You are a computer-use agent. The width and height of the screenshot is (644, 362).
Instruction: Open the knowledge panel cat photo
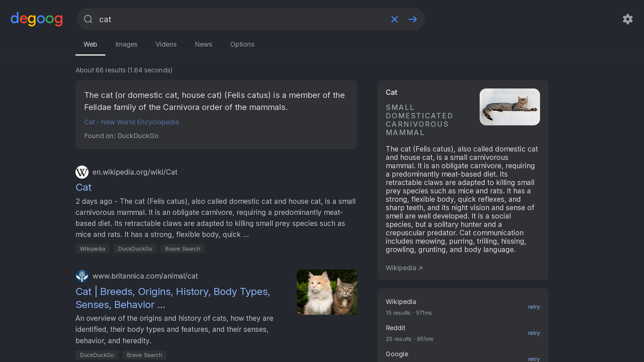(510, 107)
